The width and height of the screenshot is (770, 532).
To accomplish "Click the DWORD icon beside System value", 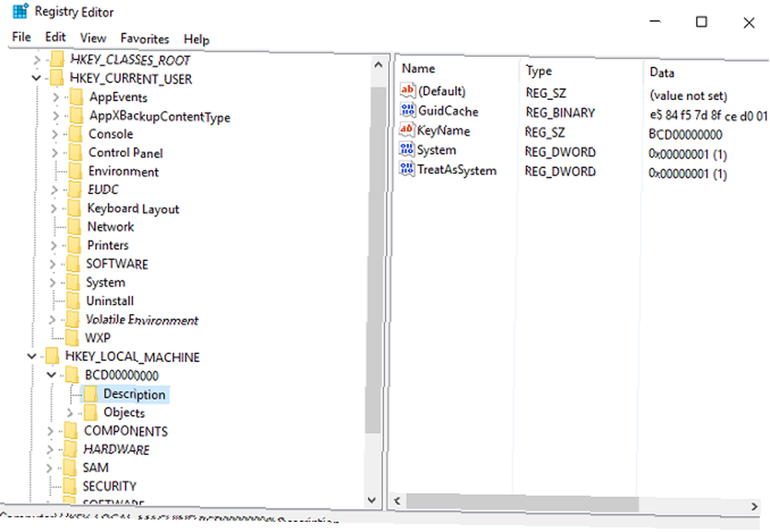I will (407, 149).
